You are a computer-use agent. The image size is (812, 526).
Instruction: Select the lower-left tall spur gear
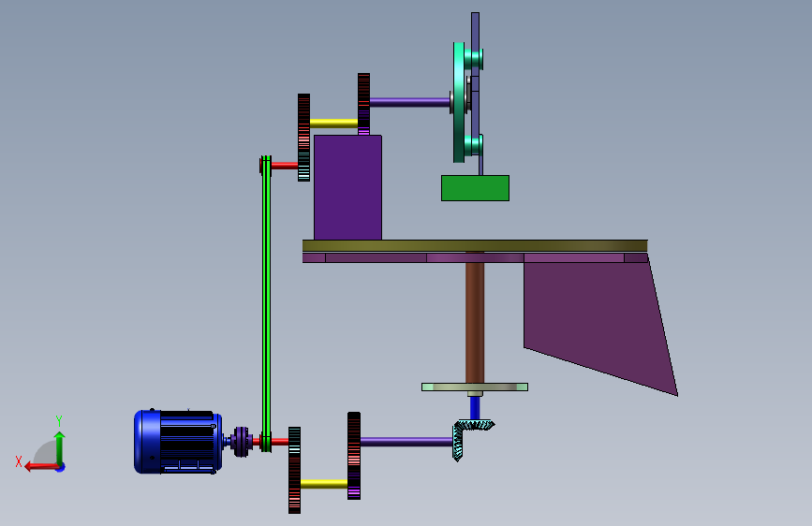pos(294,470)
